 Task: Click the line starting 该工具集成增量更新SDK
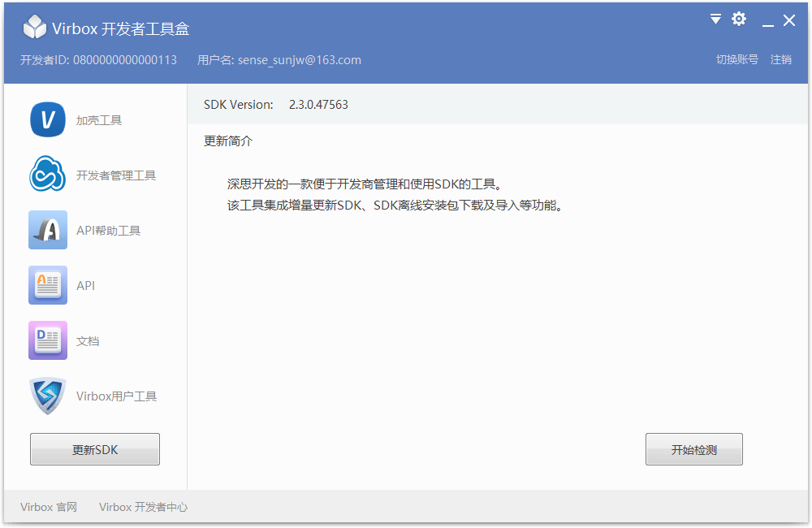(395, 206)
